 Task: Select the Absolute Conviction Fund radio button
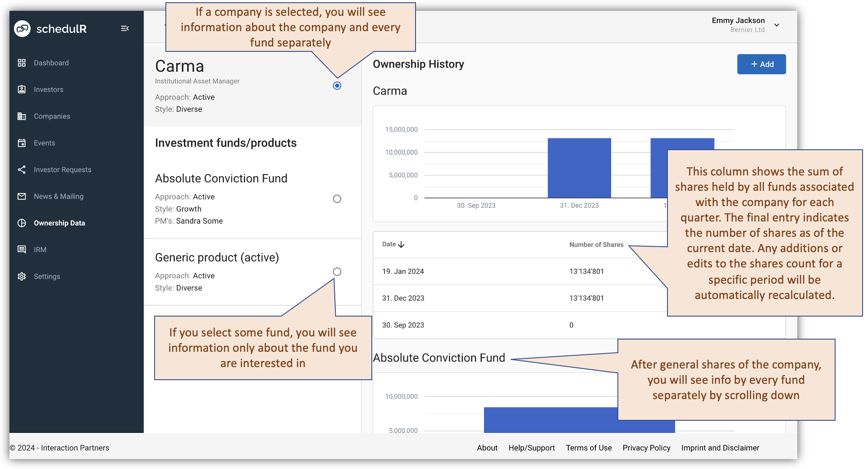(x=337, y=198)
